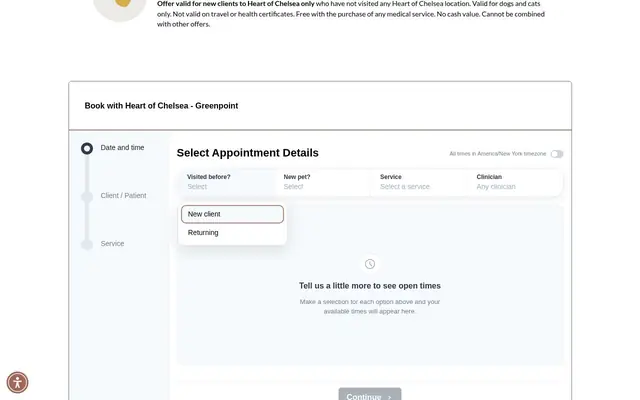Toggle the America/New York timezone switch

(557, 154)
